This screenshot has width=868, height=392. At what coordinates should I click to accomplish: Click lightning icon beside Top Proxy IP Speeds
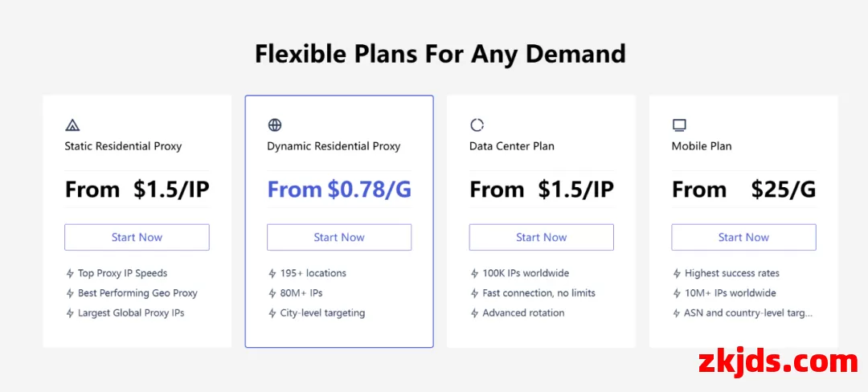pos(70,273)
